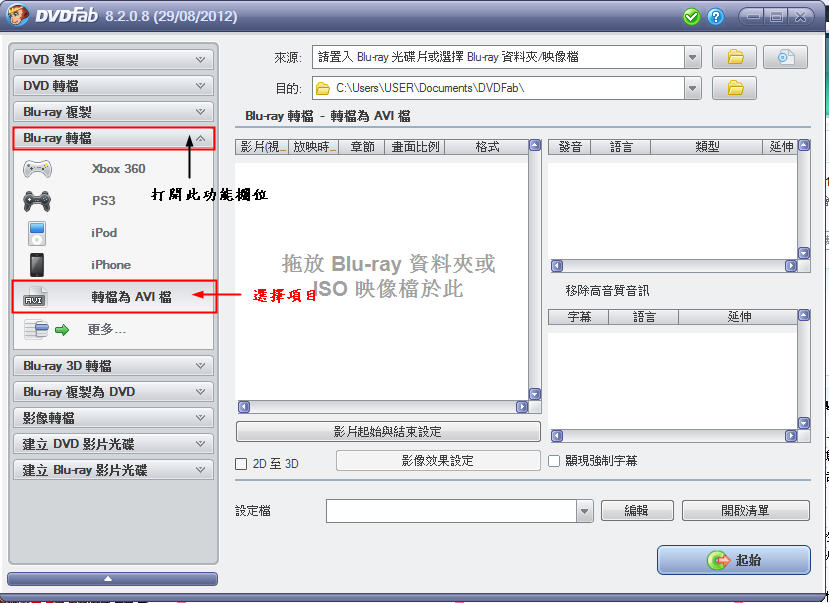Expand the 來源 source dropdown
The height and width of the screenshot is (603, 829).
692,57
